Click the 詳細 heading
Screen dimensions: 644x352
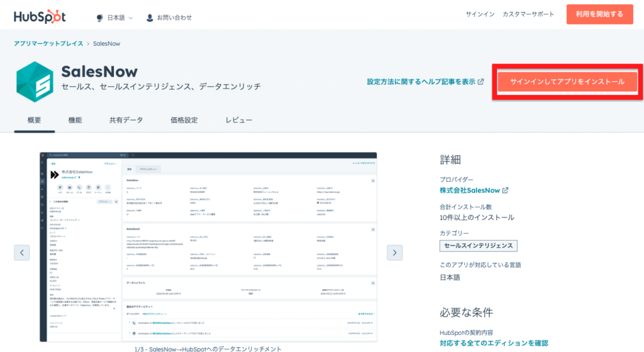[450, 160]
